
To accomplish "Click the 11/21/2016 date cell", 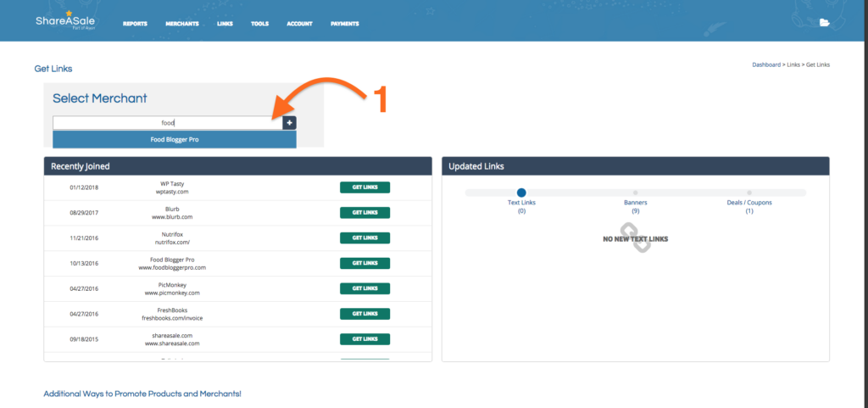I will click(x=84, y=238).
